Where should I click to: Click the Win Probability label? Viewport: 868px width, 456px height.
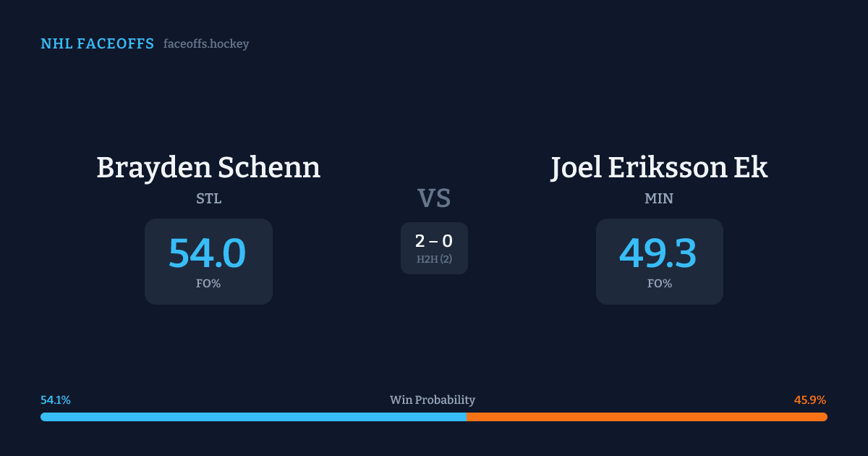(433, 400)
